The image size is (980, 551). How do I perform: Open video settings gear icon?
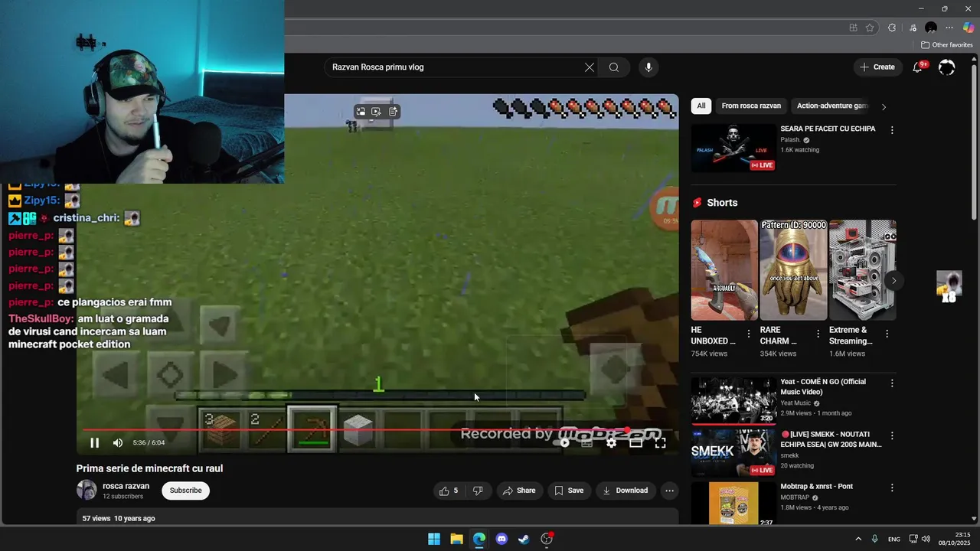(611, 442)
